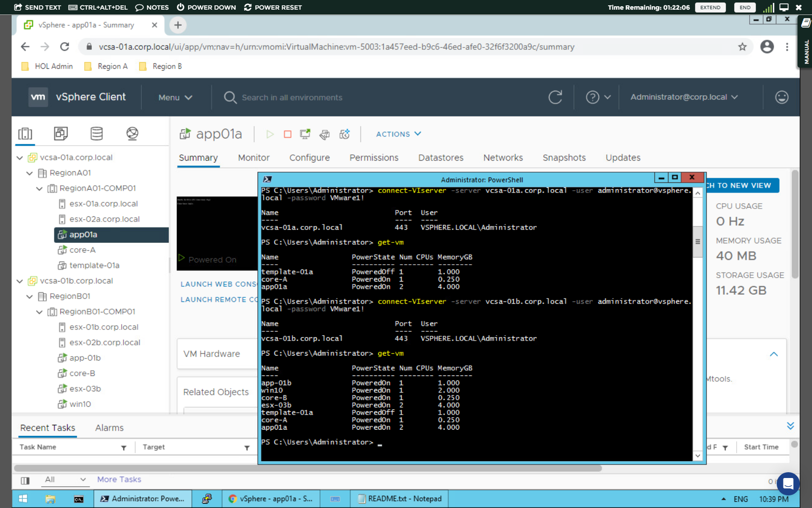This screenshot has height=508, width=812.
Task: Select the VMs and Templates inventory icon
Action: [x=61, y=133]
